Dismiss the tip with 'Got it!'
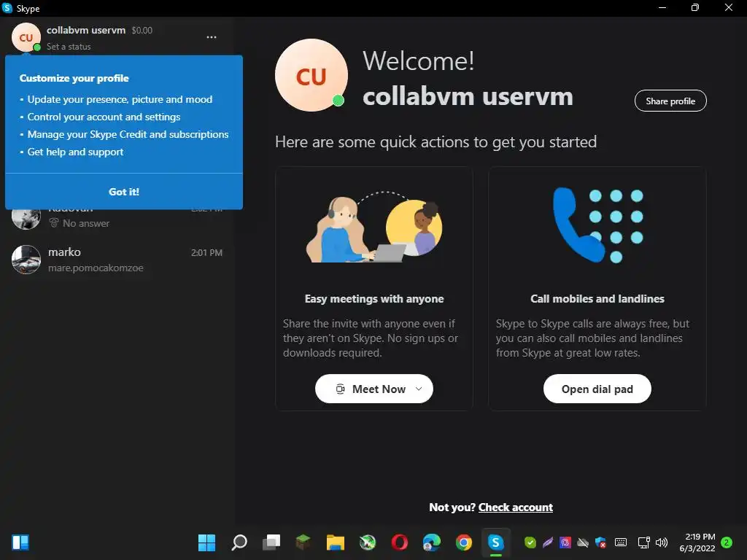747x560 pixels. (x=124, y=192)
